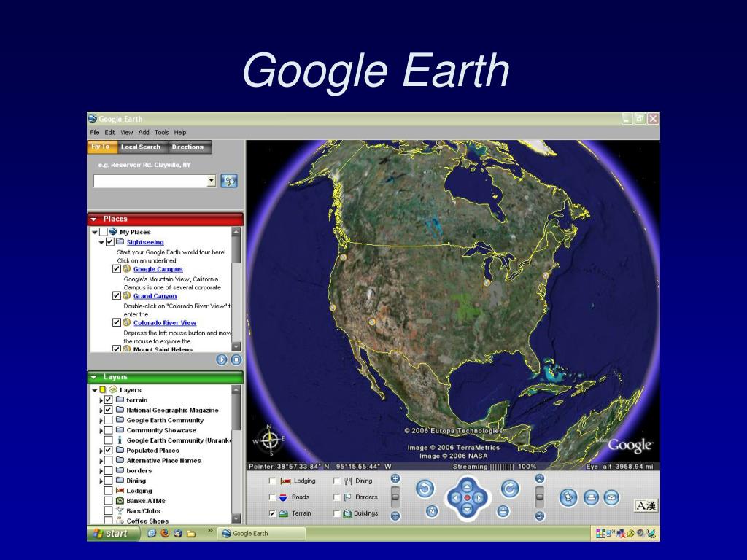Collapse the Sightseeing folder node
747x560 pixels.
click(x=101, y=242)
